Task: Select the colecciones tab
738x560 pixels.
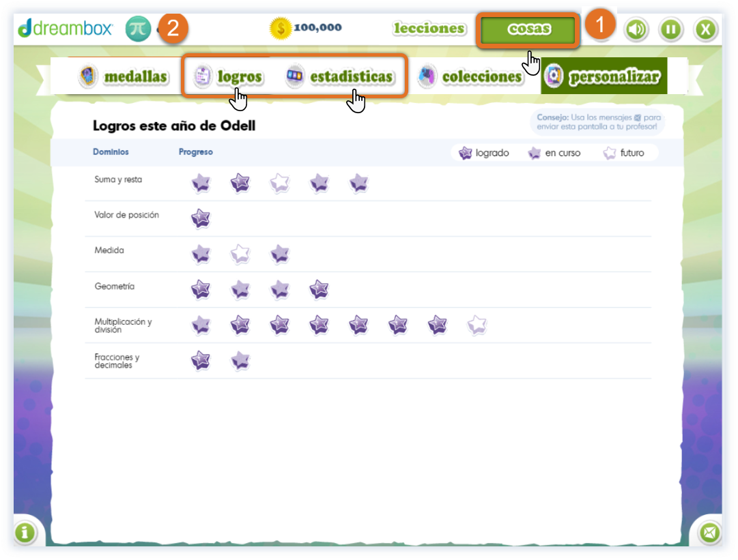Action: (x=470, y=76)
